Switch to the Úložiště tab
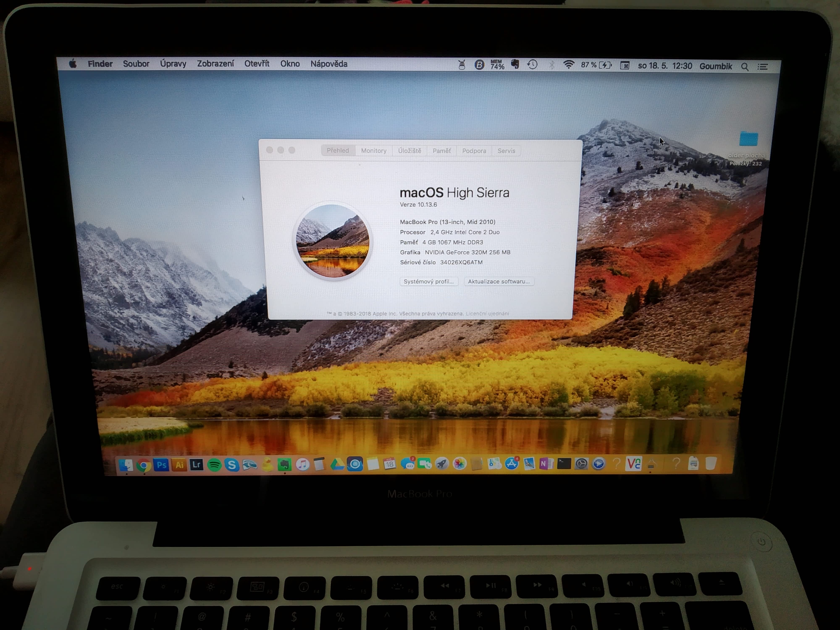Viewport: 840px width, 630px height. coord(409,151)
